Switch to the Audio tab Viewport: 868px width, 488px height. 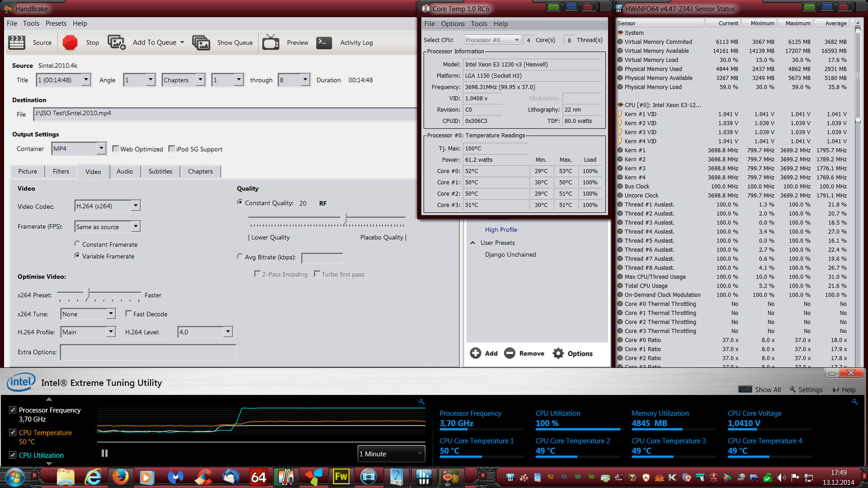point(125,171)
